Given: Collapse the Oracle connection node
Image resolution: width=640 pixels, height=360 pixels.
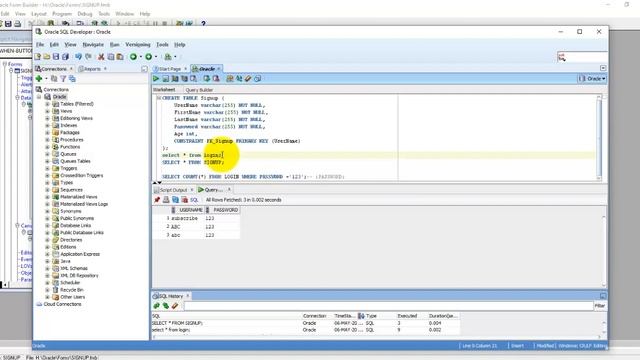Looking at the screenshot, I should coord(39,97).
